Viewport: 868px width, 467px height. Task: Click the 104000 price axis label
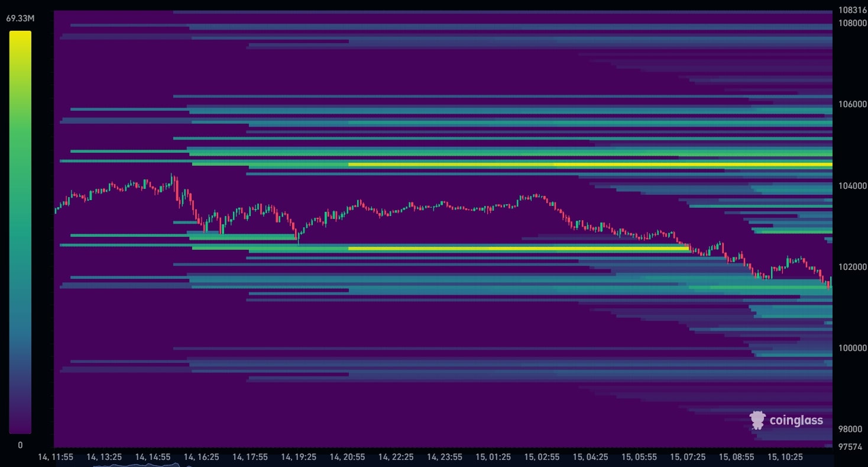[x=853, y=186]
